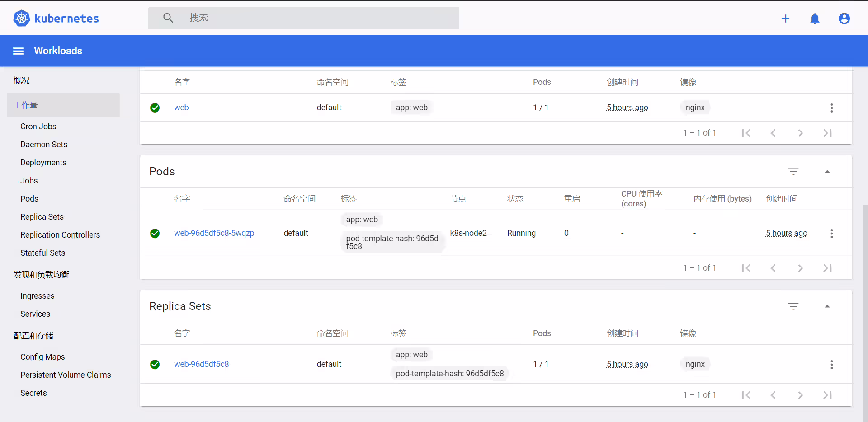Go to last page in Replica Sets pagination
868x422 pixels.
pos(827,395)
